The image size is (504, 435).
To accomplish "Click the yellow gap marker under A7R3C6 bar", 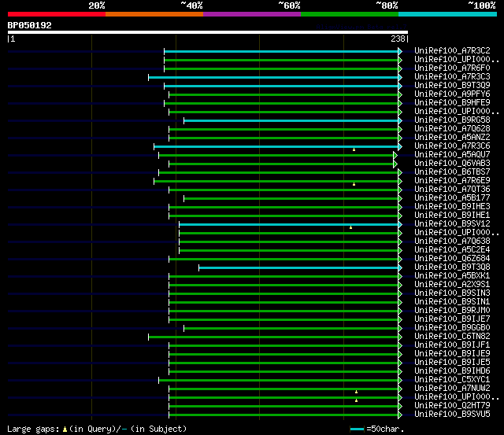I will (x=354, y=149).
